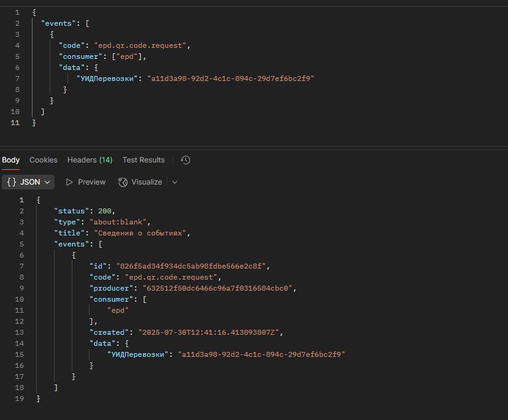Click response line number 5

(21, 244)
